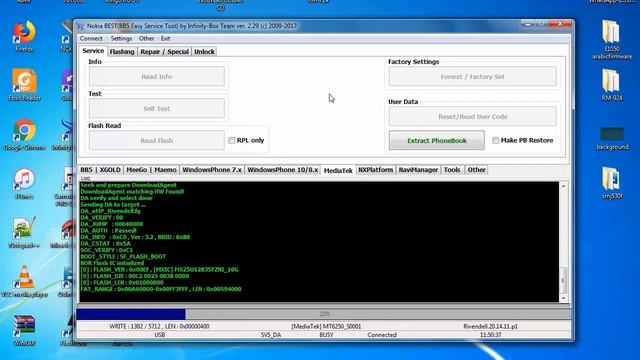
Task: Open the Settings menu
Action: pyautogui.click(x=121, y=38)
